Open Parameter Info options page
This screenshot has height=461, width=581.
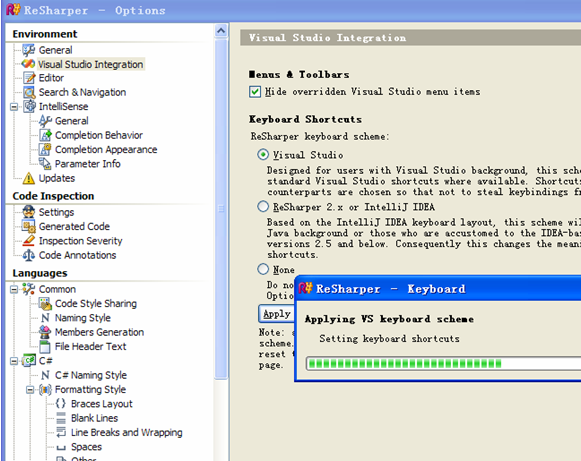(x=87, y=164)
